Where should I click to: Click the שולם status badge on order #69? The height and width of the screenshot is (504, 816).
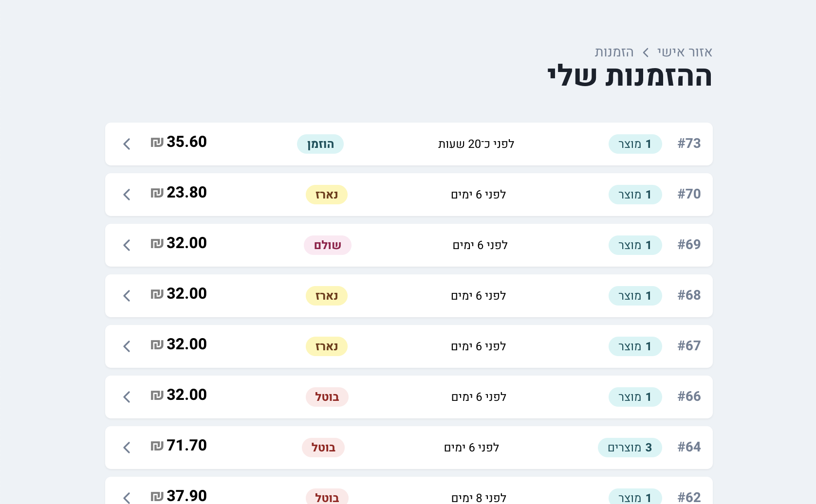pyautogui.click(x=327, y=245)
